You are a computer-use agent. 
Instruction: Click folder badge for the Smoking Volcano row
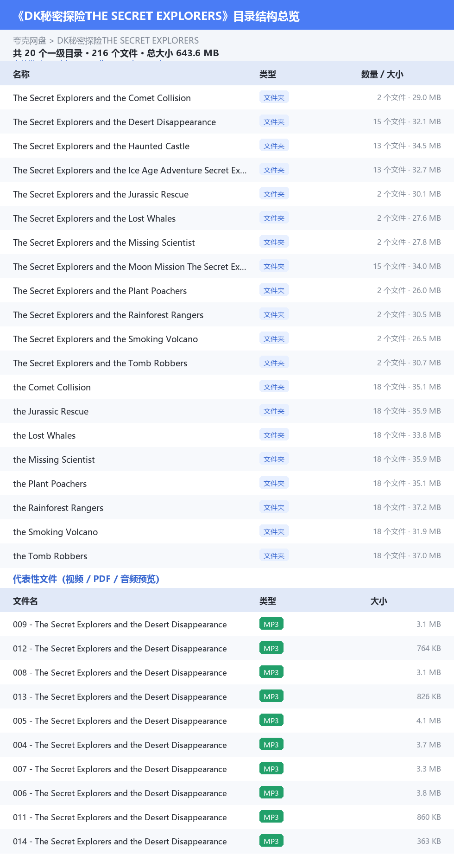pos(274,531)
